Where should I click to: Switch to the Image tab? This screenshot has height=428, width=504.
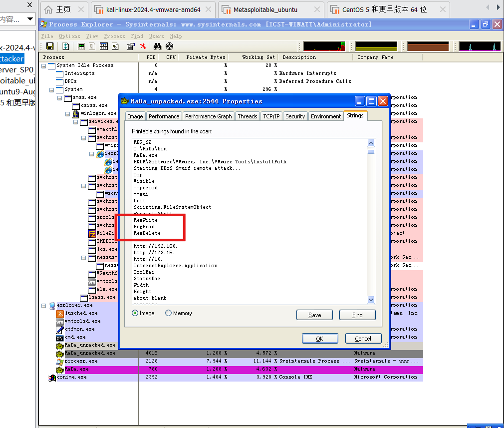click(135, 116)
